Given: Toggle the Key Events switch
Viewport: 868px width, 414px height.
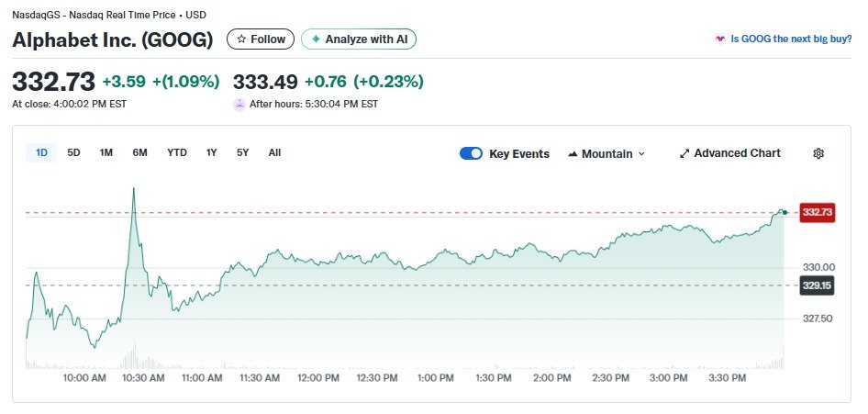Looking at the screenshot, I should (x=471, y=153).
